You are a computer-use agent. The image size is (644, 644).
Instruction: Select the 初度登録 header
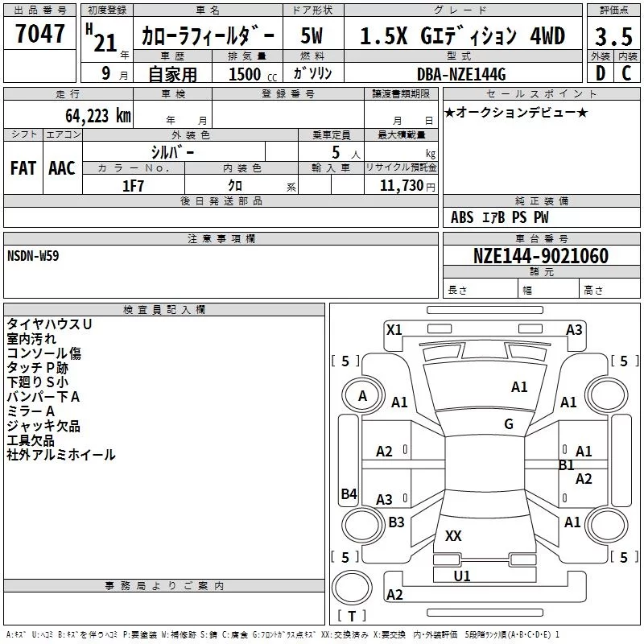click(107, 10)
